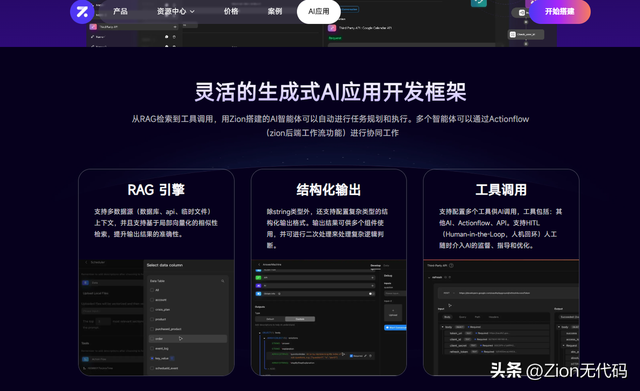The height and width of the screenshot is (391, 640).
Task: Toggle the switch on the blue-icon row
Action: (371, 293)
